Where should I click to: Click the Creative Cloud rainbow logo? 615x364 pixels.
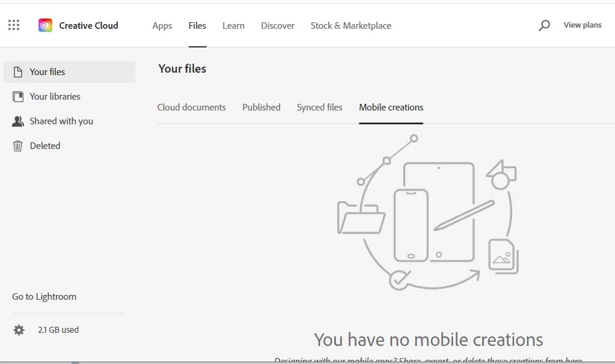pyautogui.click(x=45, y=25)
